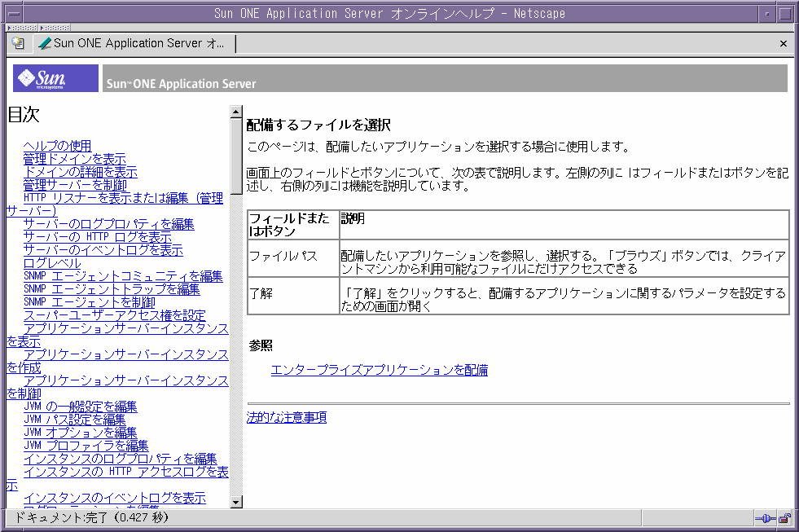
Task: Click the online status plug icon
Action: 765,519
